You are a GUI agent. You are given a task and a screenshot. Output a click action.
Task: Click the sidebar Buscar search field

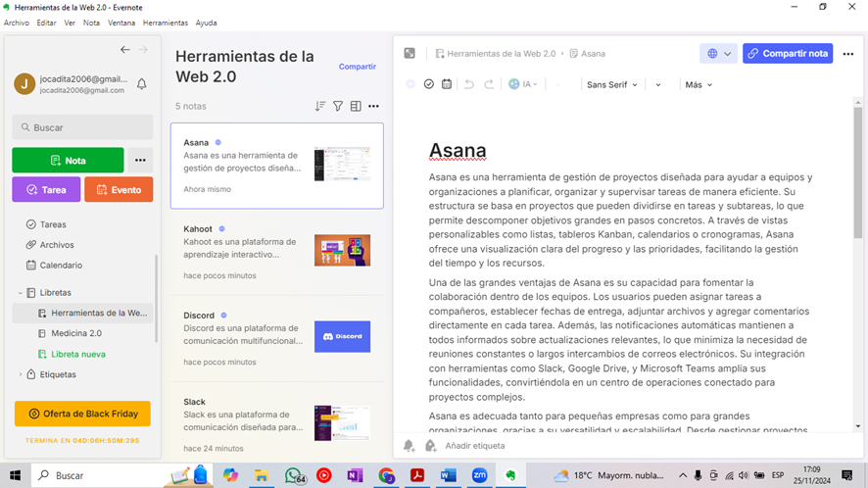click(x=82, y=127)
